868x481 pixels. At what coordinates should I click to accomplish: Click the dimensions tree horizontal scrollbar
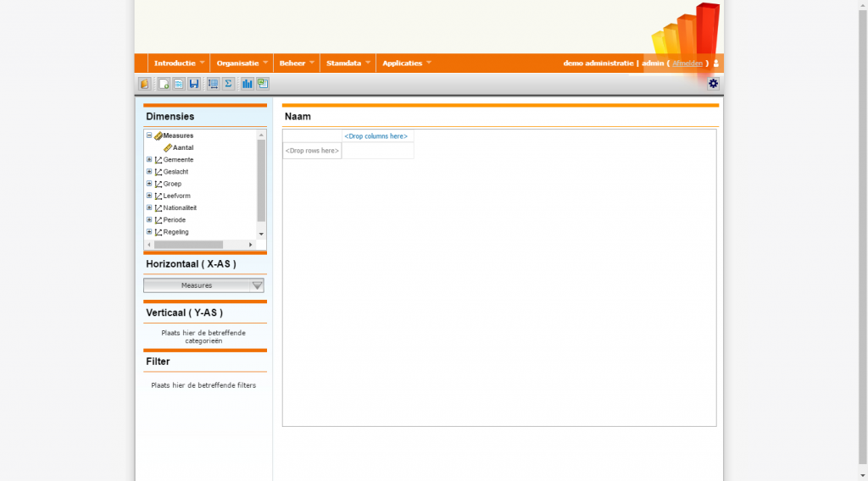(188, 245)
